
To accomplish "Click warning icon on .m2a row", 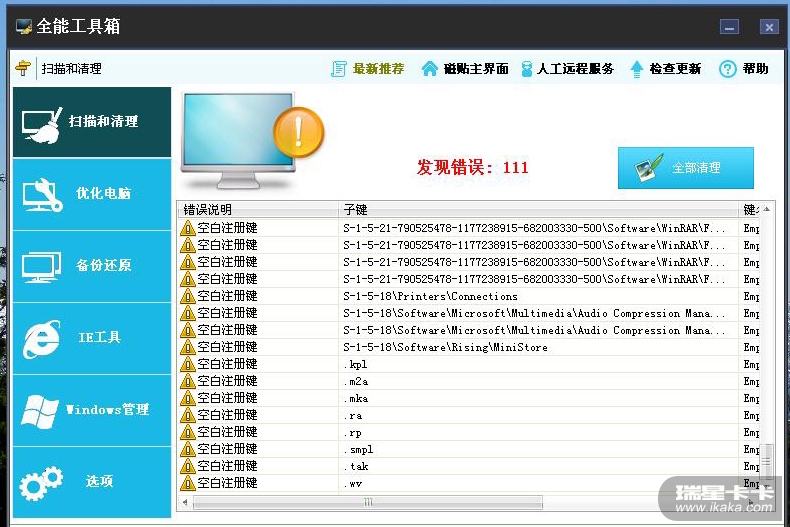I will coord(187,381).
